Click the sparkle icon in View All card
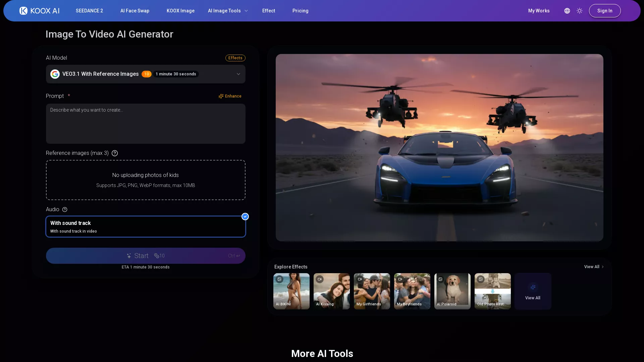This screenshot has width=644, height=362. pyautogui.click(x=533, y=287)
